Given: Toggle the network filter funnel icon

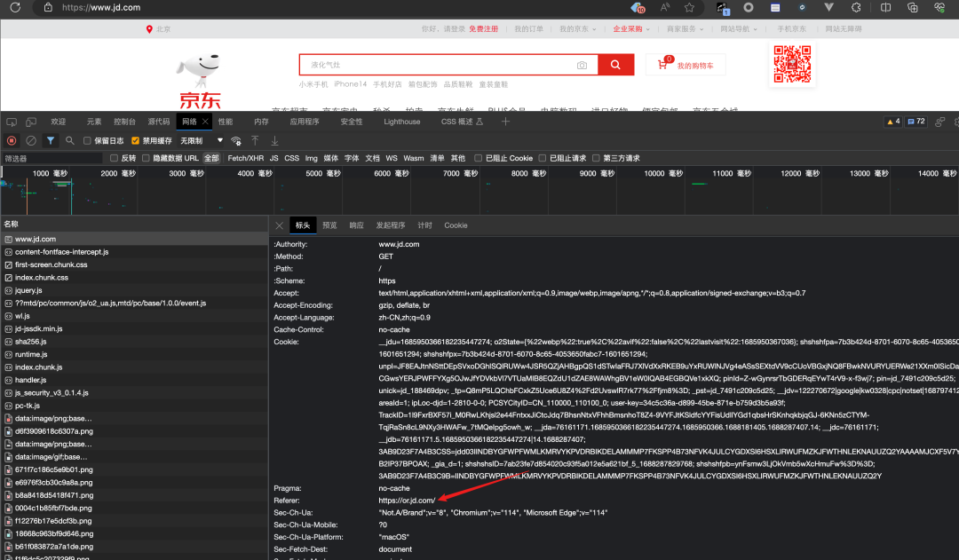Looking at the screenshot, I should 51,140.
